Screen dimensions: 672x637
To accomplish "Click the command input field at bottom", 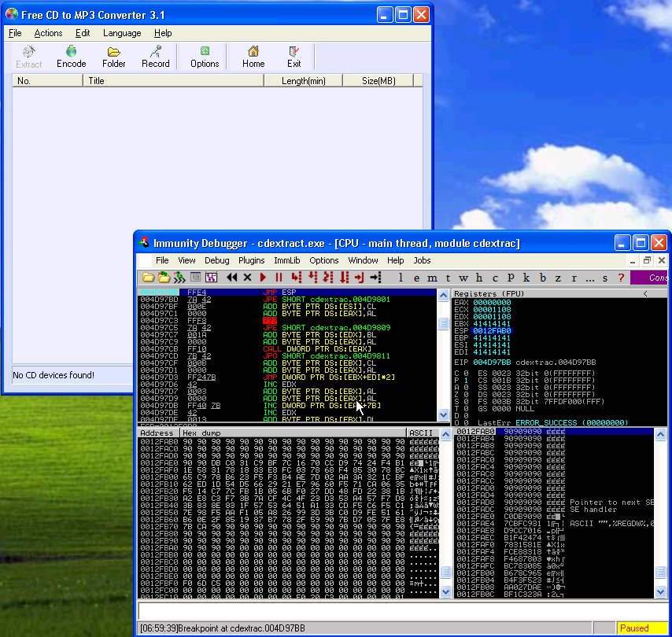I will point(402,610).
